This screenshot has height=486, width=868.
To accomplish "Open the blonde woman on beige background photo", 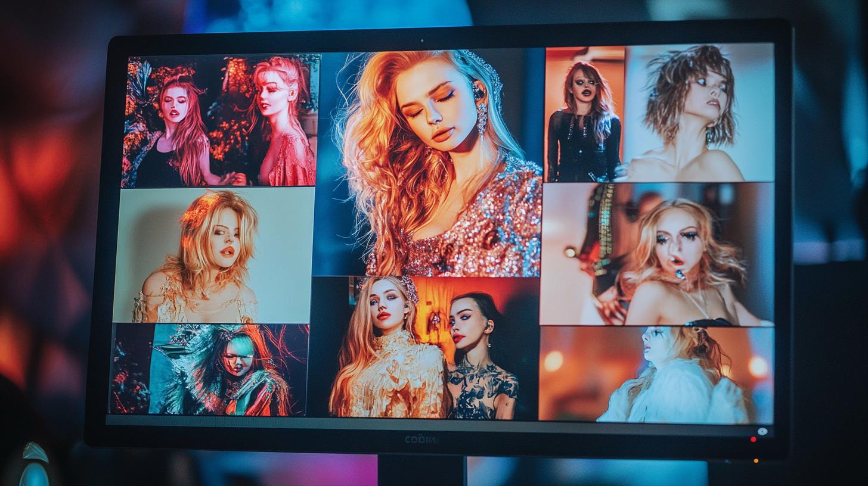I will pyautogui.click(x=213, y=255).
